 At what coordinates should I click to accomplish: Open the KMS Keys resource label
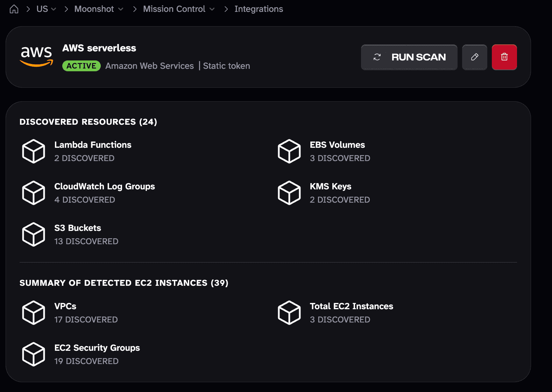[x=331, y=187]
